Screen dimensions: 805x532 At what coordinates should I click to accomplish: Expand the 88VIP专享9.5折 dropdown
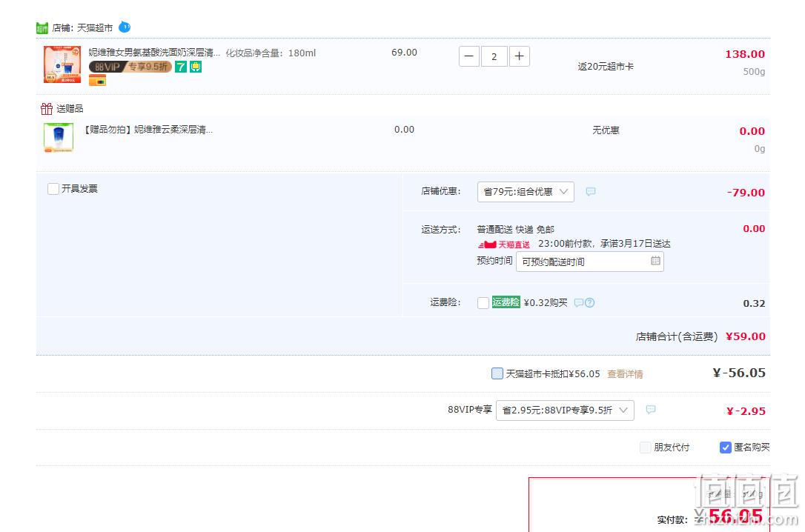coord(565,410)
